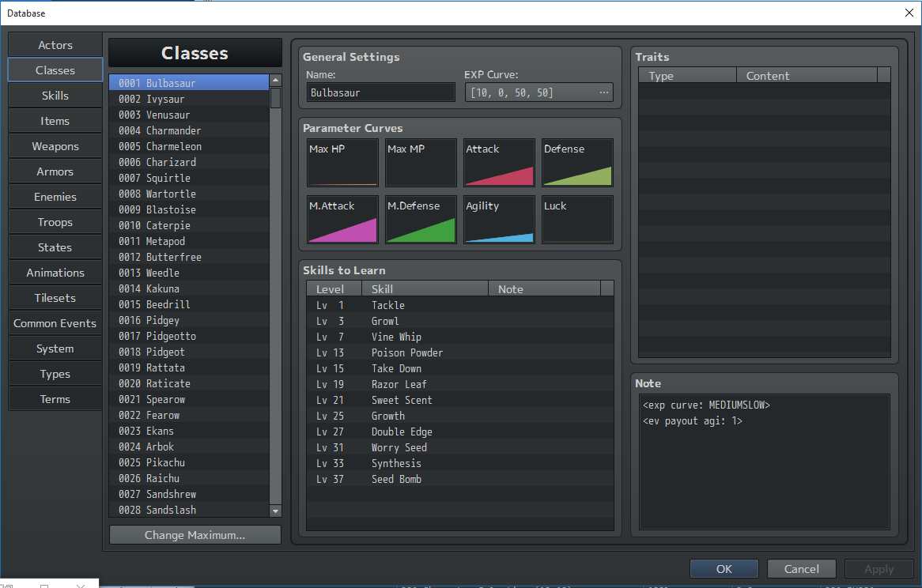Select the Armors tab
Image resolution: width=922 pixels, height=588 pixels.
tap(55, 171)
